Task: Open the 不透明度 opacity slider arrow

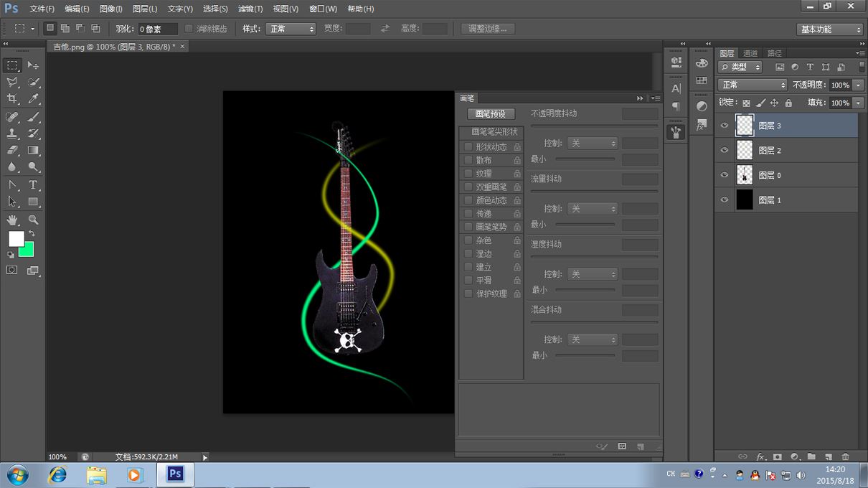Action: click(858, 85)
